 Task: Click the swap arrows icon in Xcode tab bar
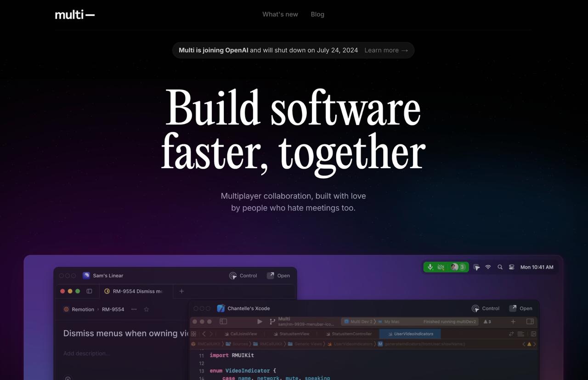511,334
